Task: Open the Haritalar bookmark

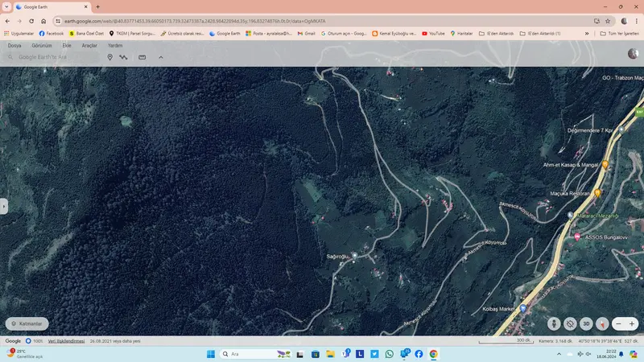Action: point(461,33)
